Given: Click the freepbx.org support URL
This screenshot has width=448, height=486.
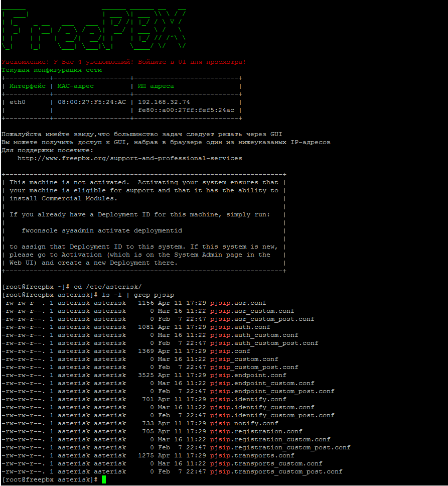Looking at the screenshot, I should pos(130,158).
